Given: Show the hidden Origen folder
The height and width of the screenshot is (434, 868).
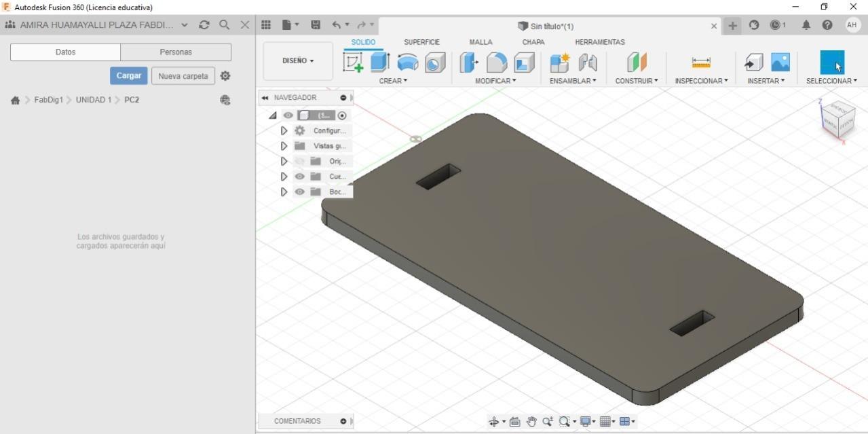Looking at the screenshot, I should 299,162.
